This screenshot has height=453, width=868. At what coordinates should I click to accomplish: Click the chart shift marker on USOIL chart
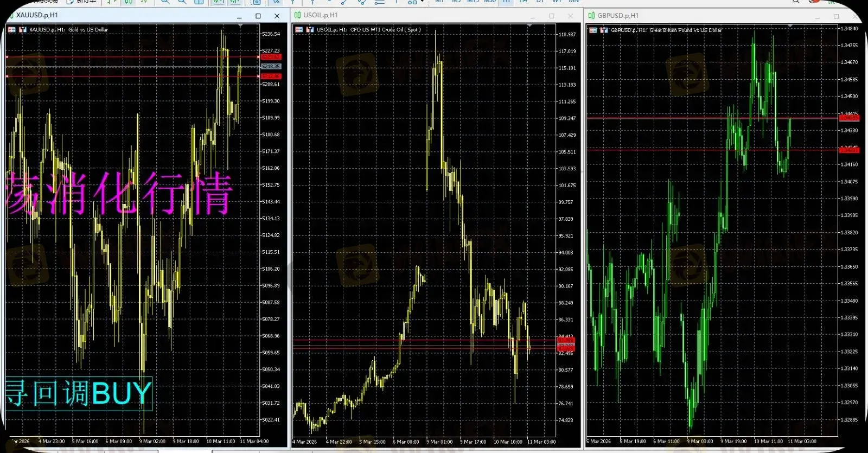click(529, 26)
